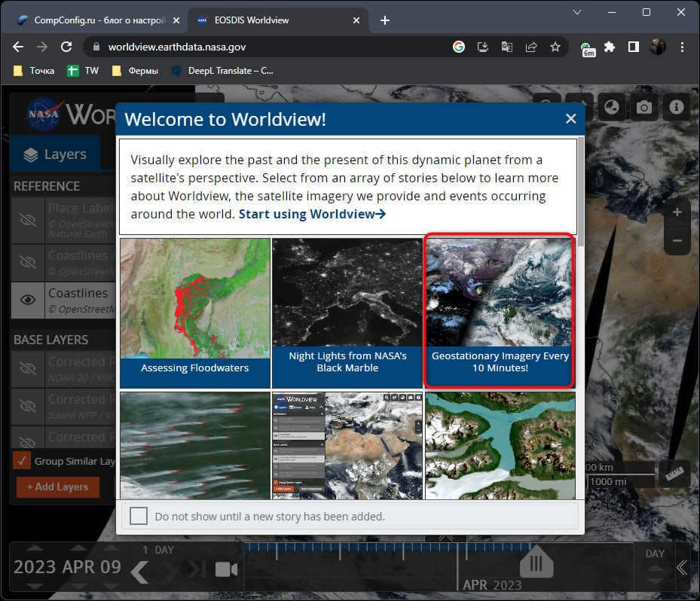Collapse timeline with double chevron
This screenshot has width=700, height=601.
coord(681,568)
